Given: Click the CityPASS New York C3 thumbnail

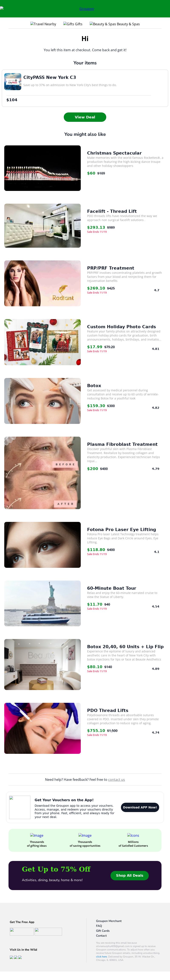Looking at the screenshot, I should 13,82.
